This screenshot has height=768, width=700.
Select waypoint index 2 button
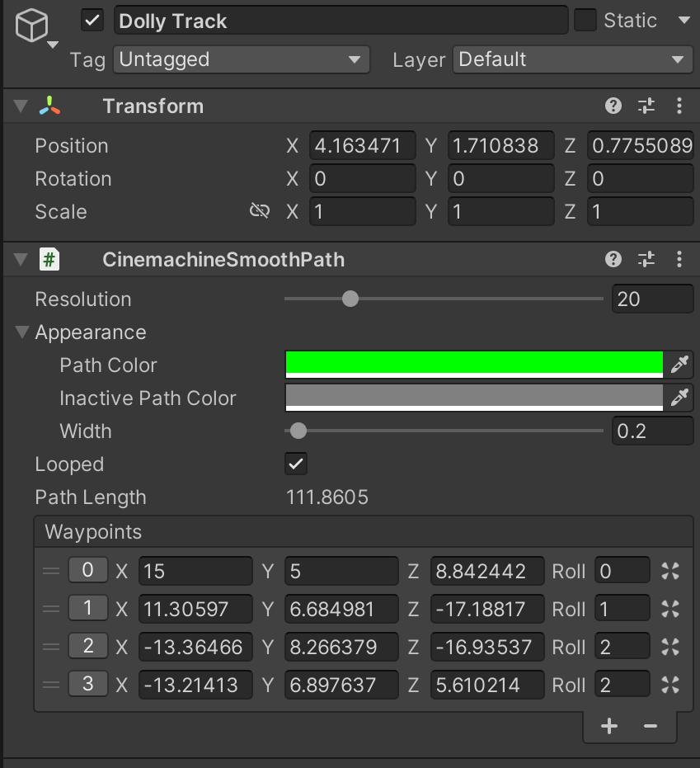pyautogui.click(x=88, y=646)
